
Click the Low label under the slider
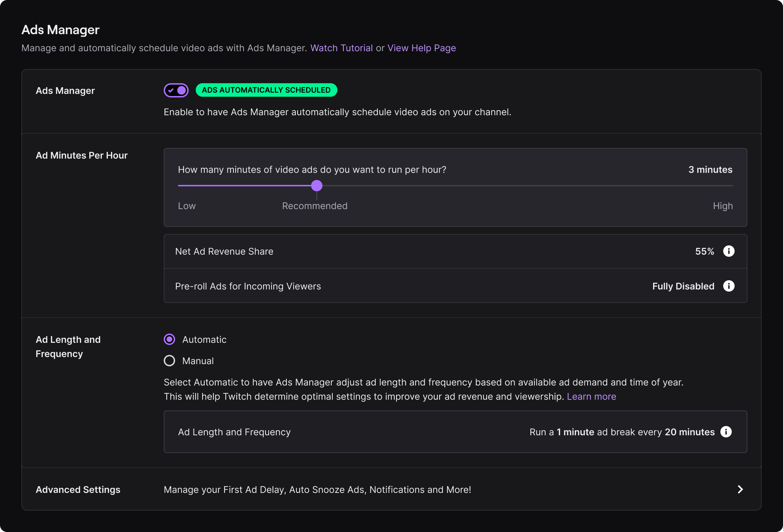pos(186,206)
